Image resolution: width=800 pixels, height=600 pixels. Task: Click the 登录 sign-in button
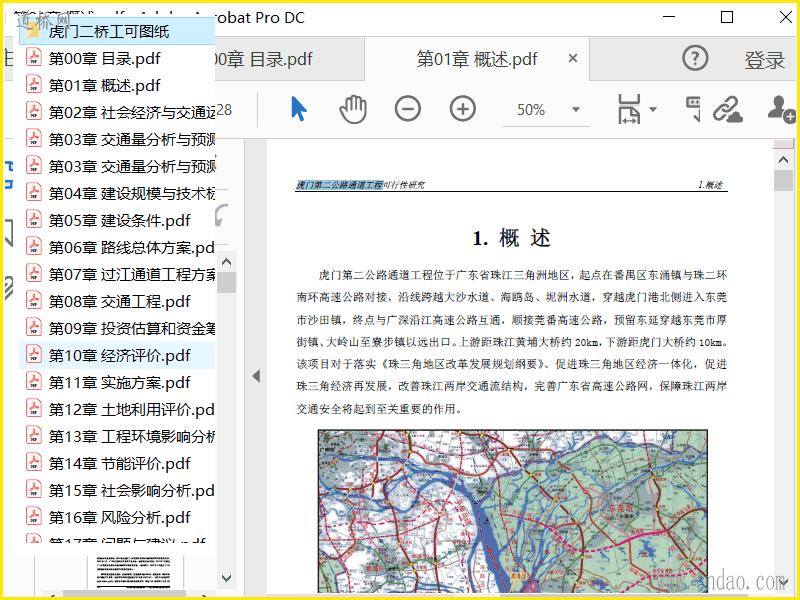[x=764, y=60]
